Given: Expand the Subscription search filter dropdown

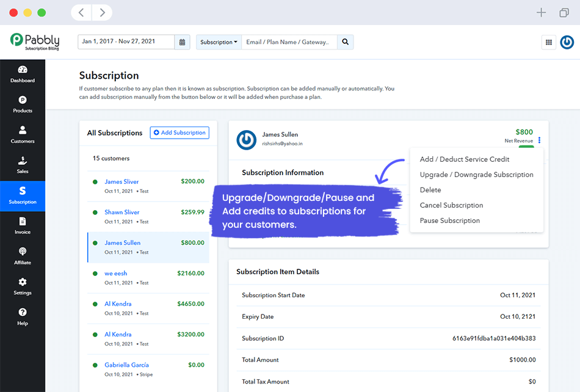Looking at the screenshot, I should (219, 42).
